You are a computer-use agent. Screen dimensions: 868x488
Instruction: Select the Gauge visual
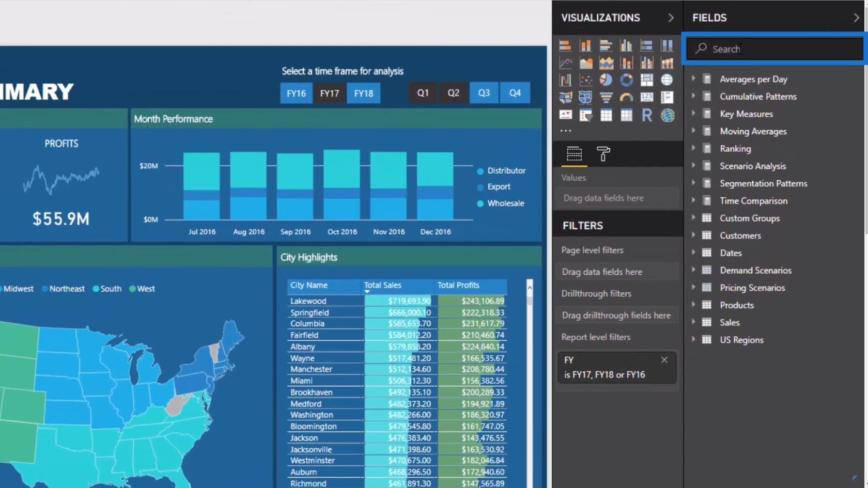pos(626,97)
